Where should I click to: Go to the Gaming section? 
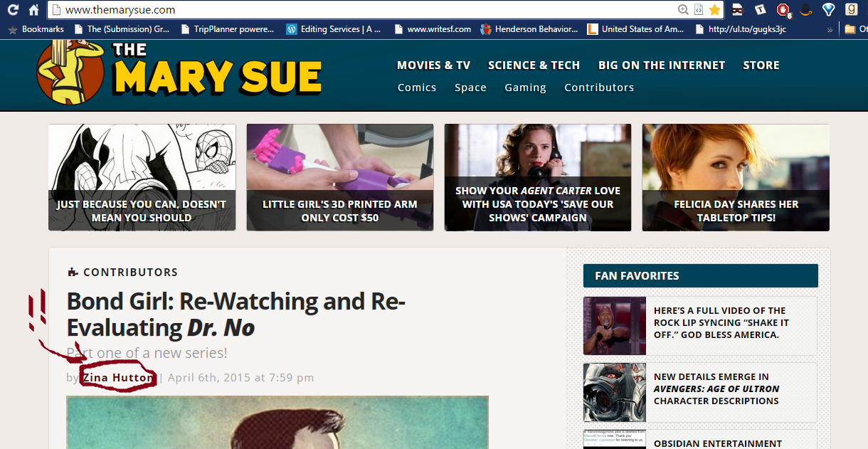525,88
